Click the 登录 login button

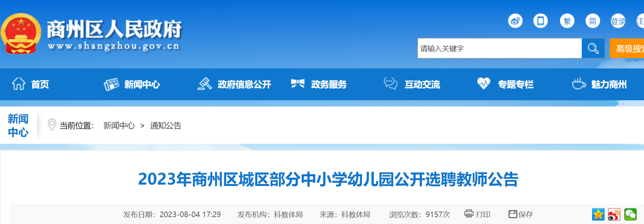pos(618,21)
